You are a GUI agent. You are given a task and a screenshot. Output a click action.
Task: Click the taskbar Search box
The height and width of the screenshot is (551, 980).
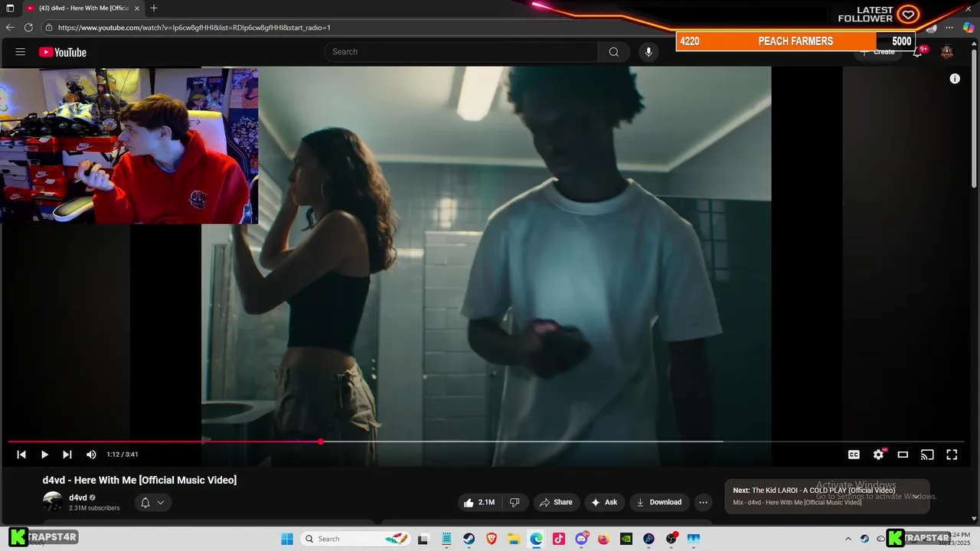coord(355,539)
